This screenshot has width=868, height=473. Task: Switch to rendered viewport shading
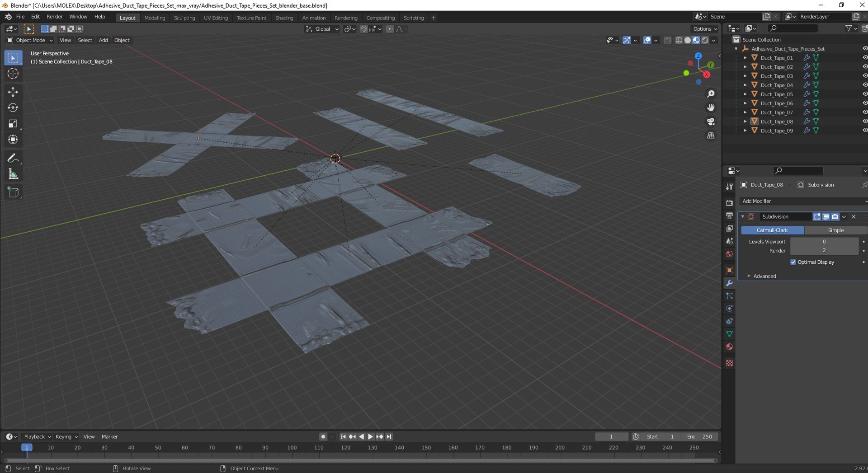coord(705,40)
